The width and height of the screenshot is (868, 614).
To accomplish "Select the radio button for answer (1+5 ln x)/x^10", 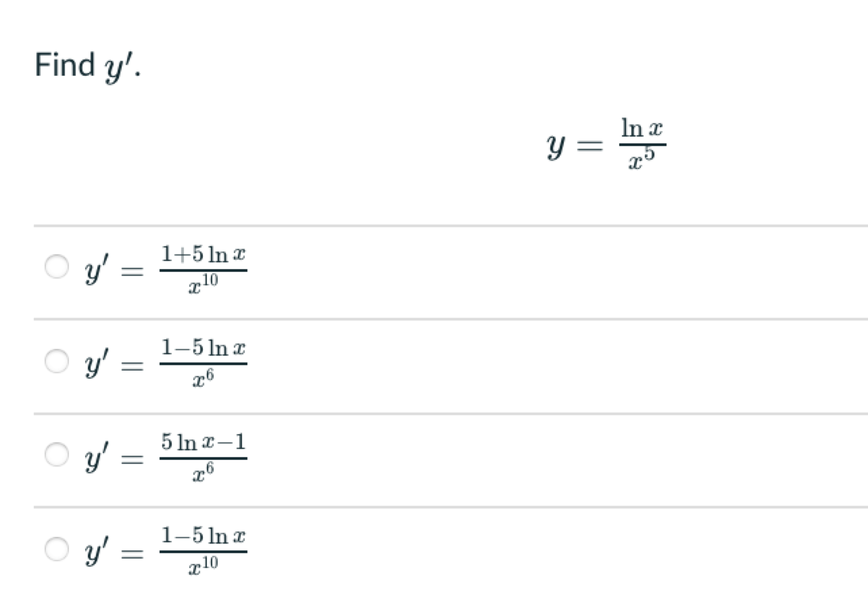I will pos(57,268).
